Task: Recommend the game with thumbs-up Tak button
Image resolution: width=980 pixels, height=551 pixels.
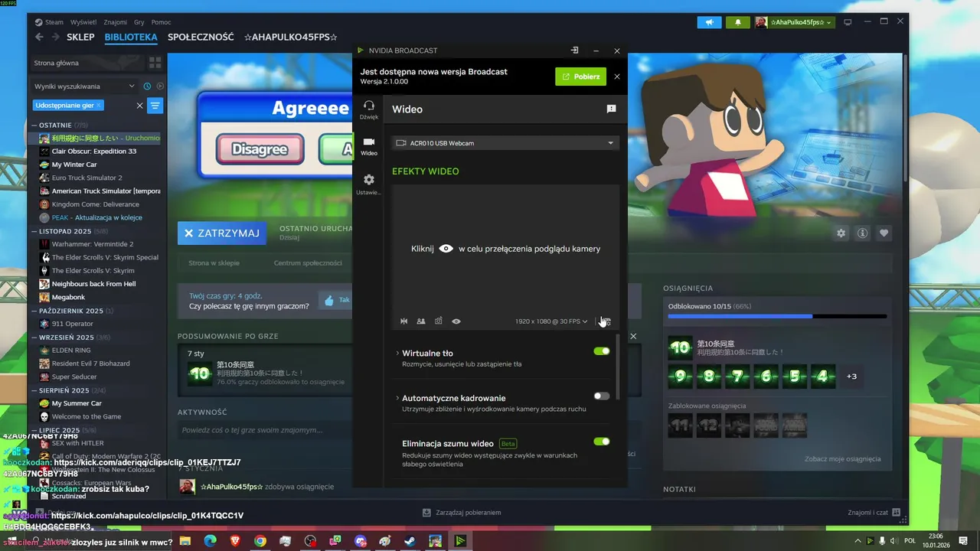Action: (x=337, y=301)
